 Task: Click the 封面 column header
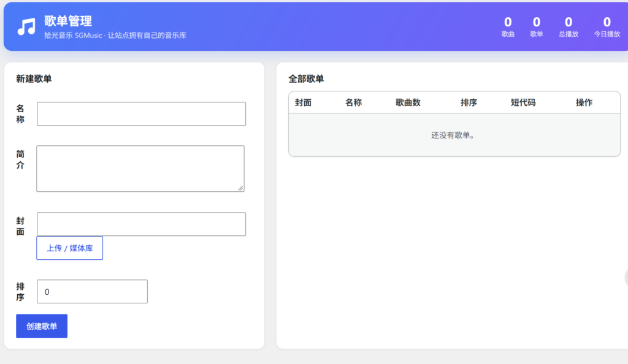point(303,102)
